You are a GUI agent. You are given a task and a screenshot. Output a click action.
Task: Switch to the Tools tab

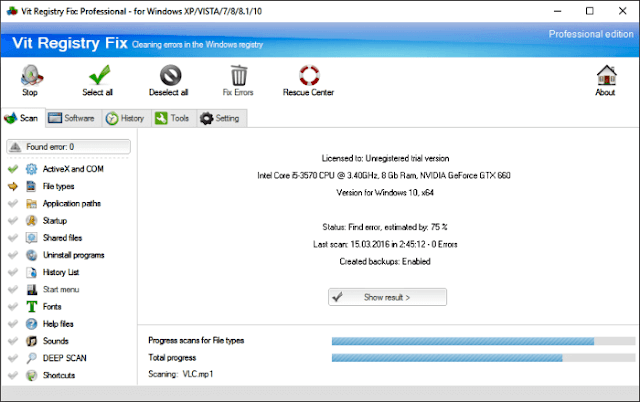(173, 118)
